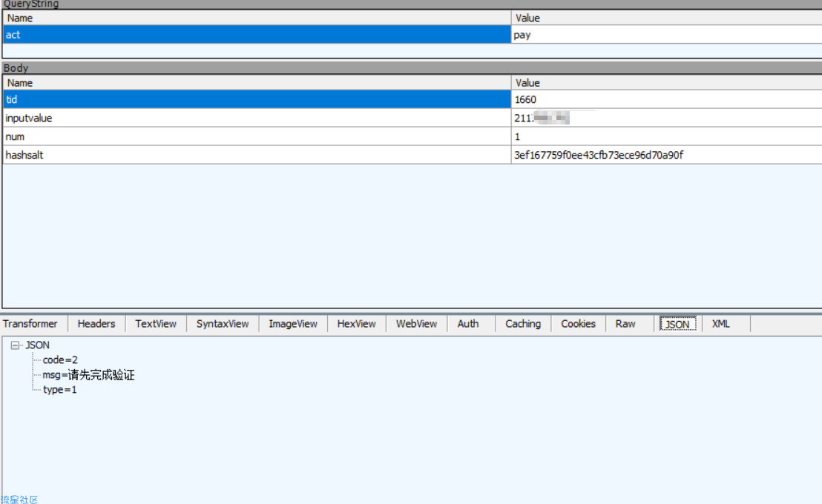Select the code=2 tree node
822x504 pixels.
click(x=60, y=360)
